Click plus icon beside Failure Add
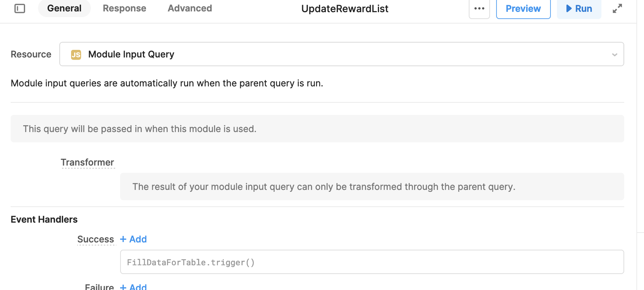 click(123, 287)
